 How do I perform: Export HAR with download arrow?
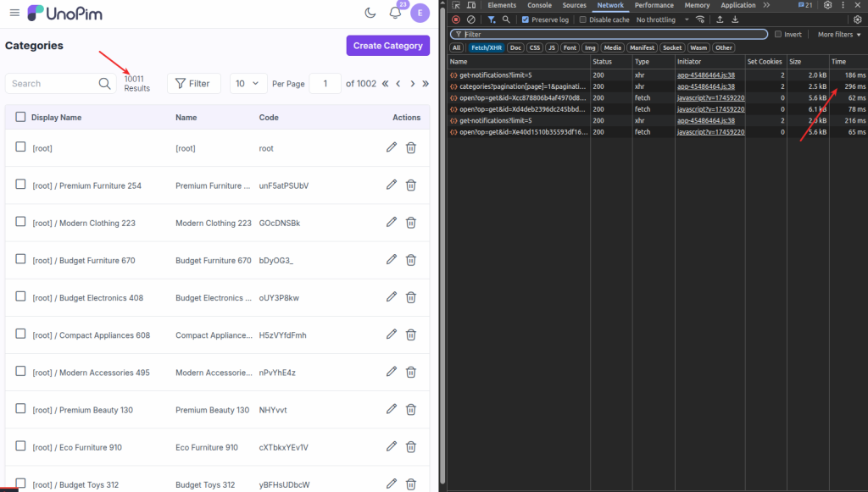(x=735, y=19)
